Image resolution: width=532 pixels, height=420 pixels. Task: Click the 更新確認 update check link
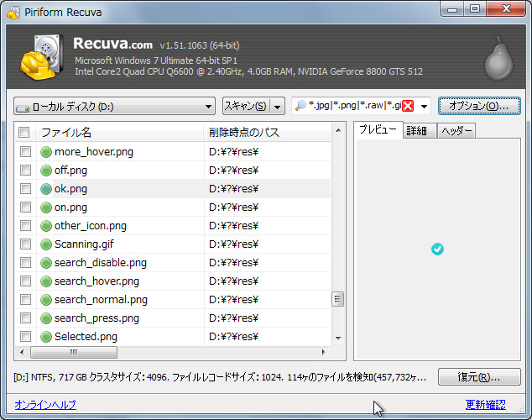pyautogui.click(x=486, y=404)
